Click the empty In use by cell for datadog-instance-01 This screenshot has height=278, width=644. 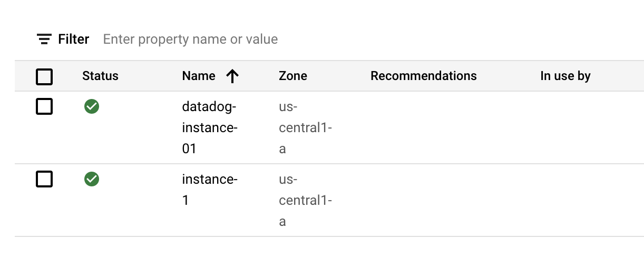(x=565, y=128)
